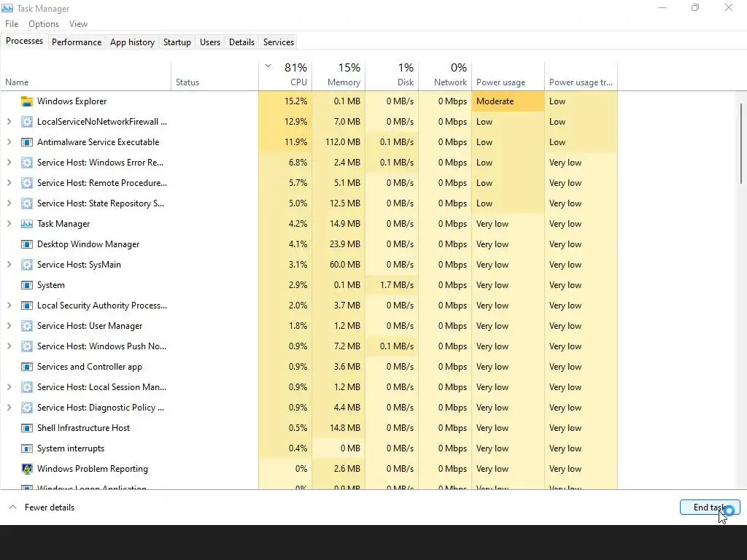The height and width of the screenshot is (560, 747).
Task: Click the Moderate power usage cell
Action: [x=508, y=101]
